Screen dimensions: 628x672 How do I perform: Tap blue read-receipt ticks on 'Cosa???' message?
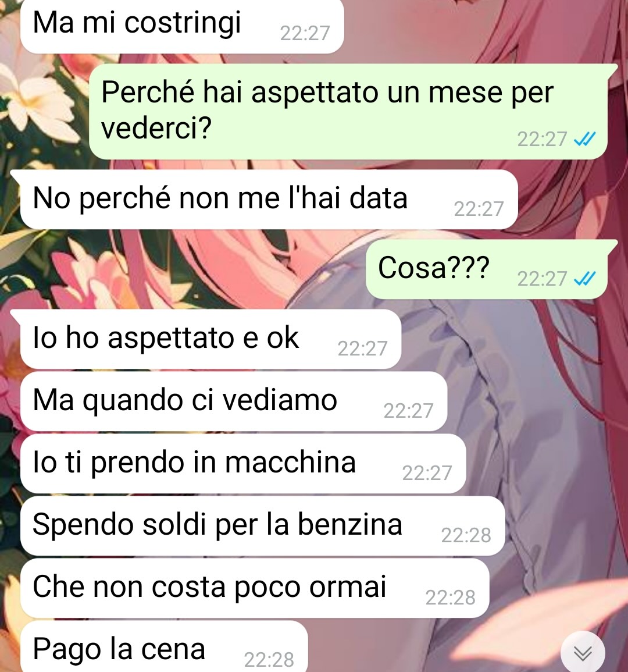585,279
